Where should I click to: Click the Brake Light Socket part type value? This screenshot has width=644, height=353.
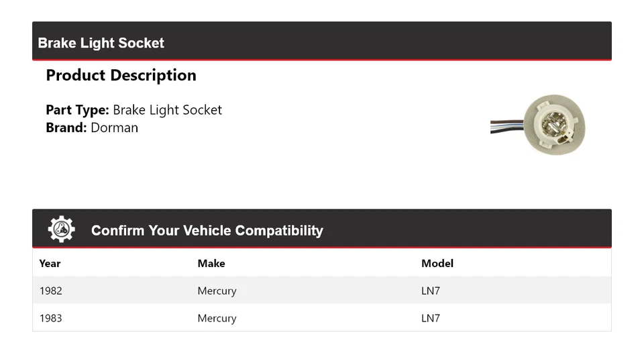point(167,110)
